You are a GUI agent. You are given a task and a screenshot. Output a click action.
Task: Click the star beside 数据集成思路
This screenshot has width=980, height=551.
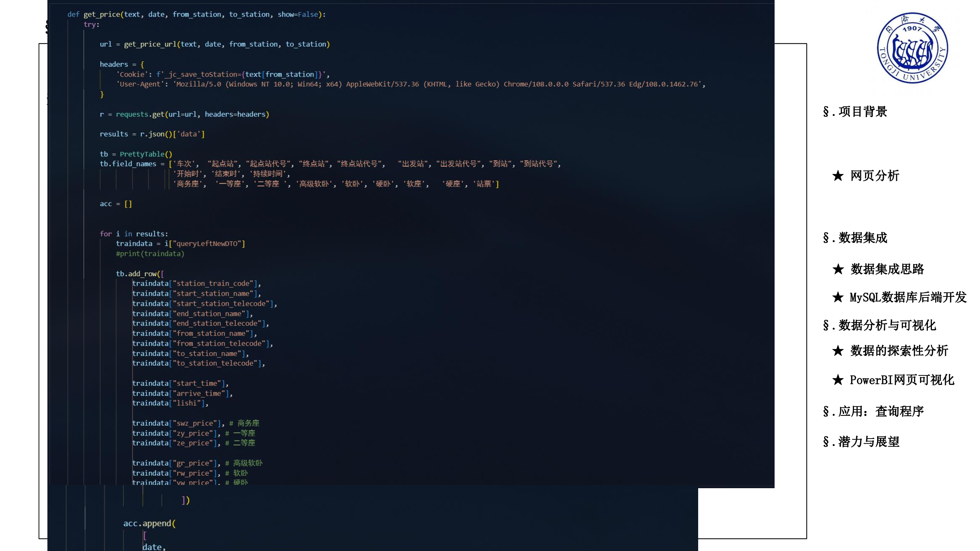click(838, 269)
